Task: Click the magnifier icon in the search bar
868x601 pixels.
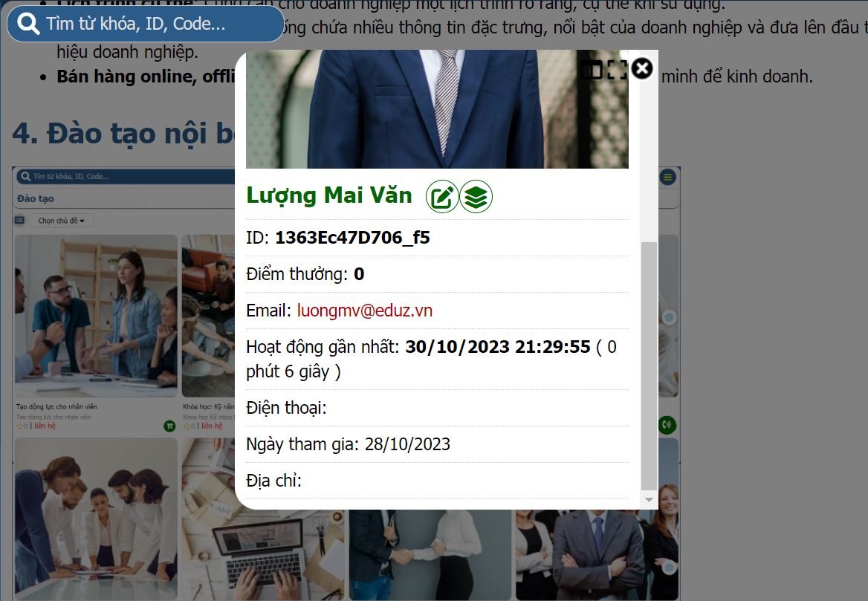Action: [x=27, y=23]
